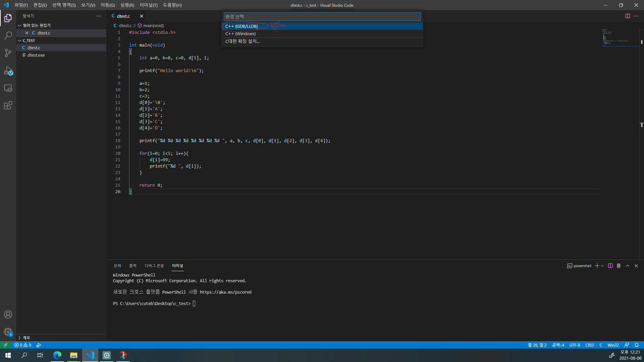
Task: Open the Search view in activity bar
Action: pos(8,35)
